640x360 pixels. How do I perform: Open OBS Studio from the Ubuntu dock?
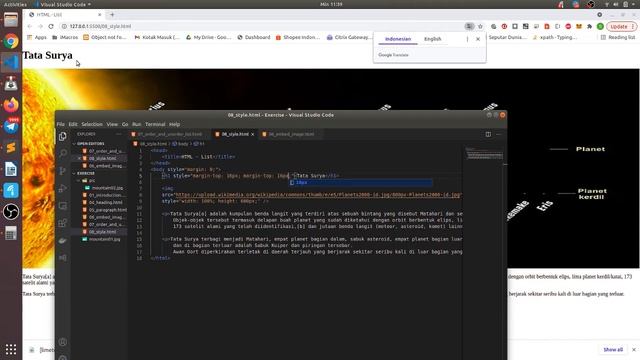point(11,211)
